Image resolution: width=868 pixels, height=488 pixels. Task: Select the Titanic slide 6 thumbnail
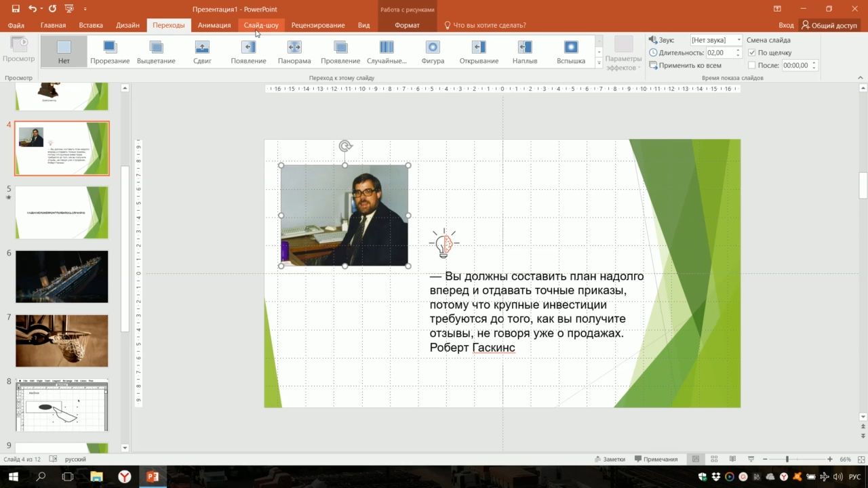[62, 277]
